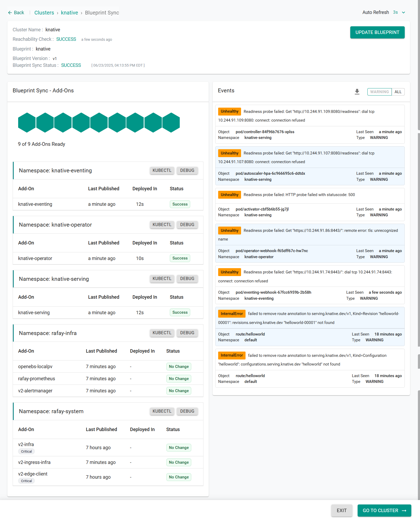This screenshot has height=520, width=420.
Task: Click the first add-on hexagon
Action: (x=27, y=123)
